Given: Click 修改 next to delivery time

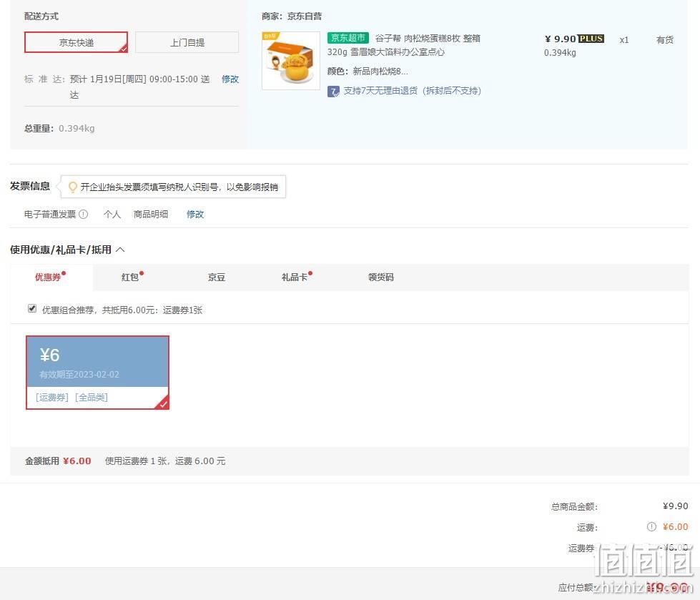Looking at the screenshot, I should (x=230, y=79).
